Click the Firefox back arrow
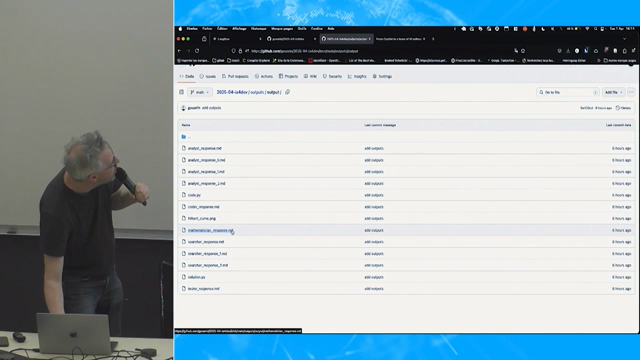Screen dimensions: 640x360 180,51
